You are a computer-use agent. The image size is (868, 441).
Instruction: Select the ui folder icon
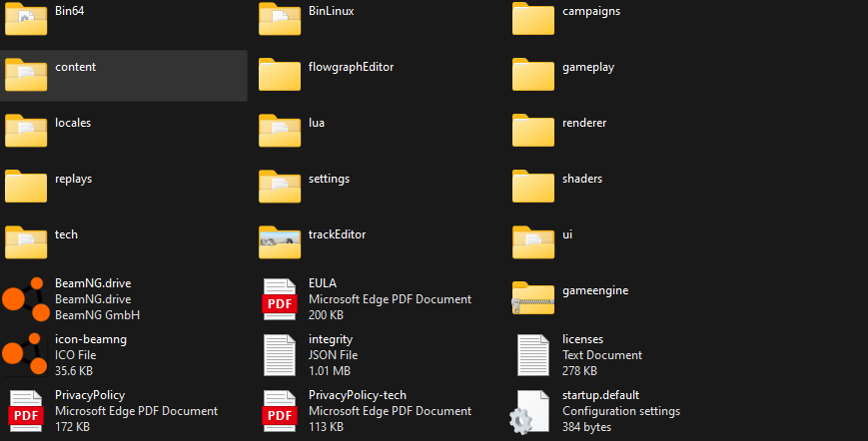point(533,242)
